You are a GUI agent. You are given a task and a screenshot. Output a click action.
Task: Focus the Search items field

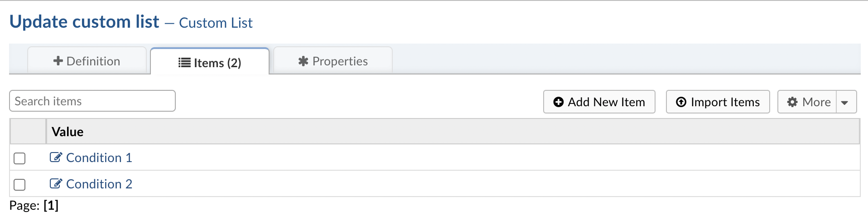[92, 101]
